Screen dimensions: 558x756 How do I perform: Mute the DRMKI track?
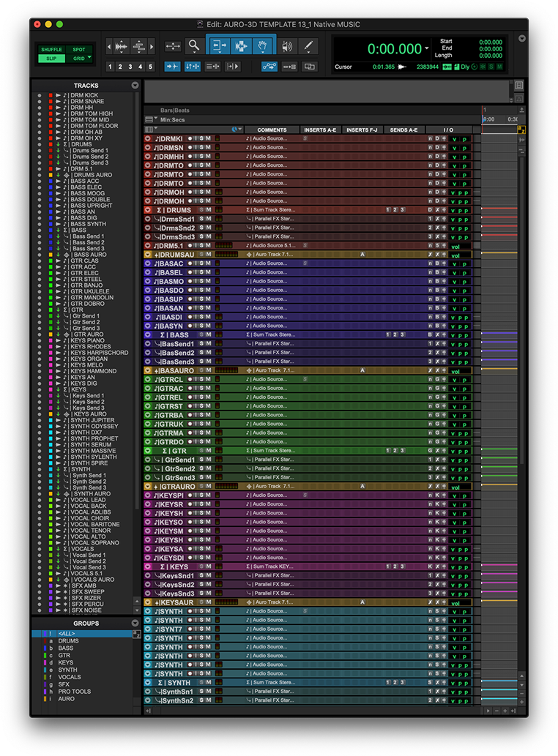(x=207, y=138)
